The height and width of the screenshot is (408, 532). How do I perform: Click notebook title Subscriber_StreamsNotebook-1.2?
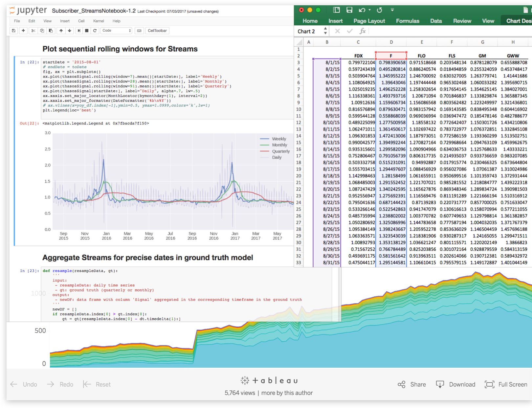(94, 11)
